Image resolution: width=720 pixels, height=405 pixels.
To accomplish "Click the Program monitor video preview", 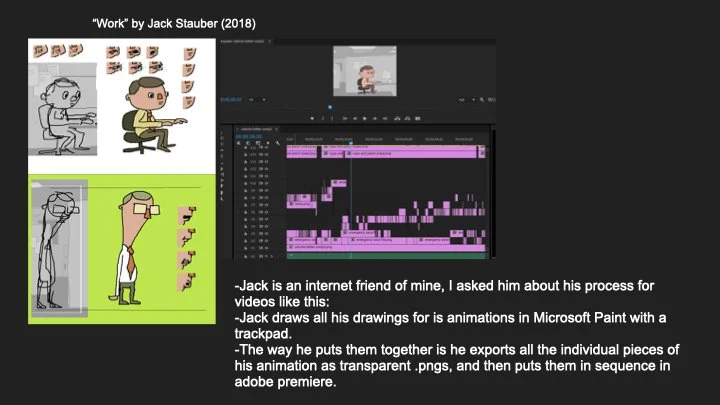I will pos(365,71).
